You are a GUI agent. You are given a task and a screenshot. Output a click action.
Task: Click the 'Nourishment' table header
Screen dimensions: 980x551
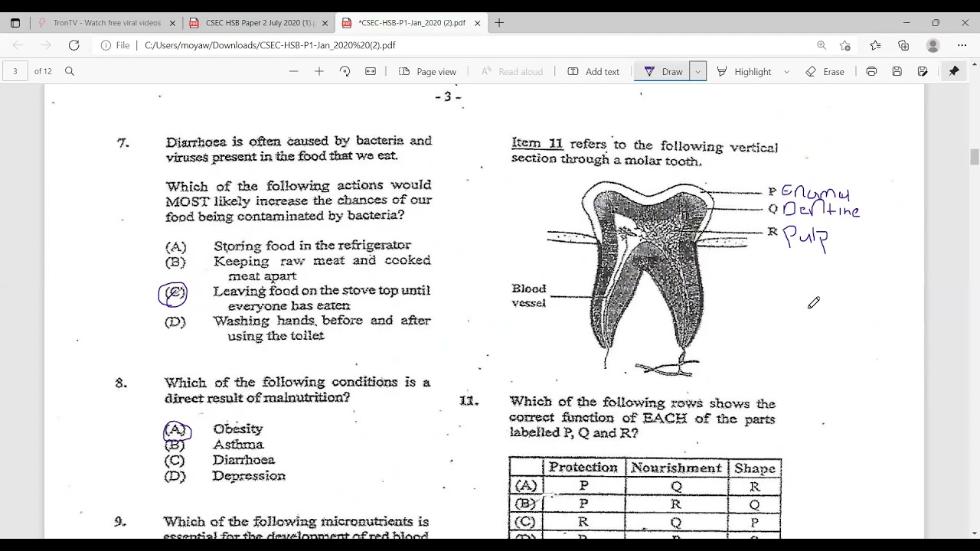676,468
